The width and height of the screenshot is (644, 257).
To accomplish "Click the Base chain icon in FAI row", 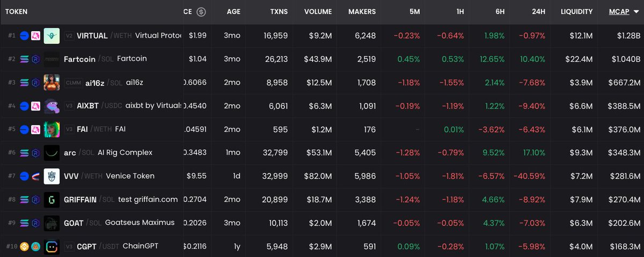I will tap(24, 129).
